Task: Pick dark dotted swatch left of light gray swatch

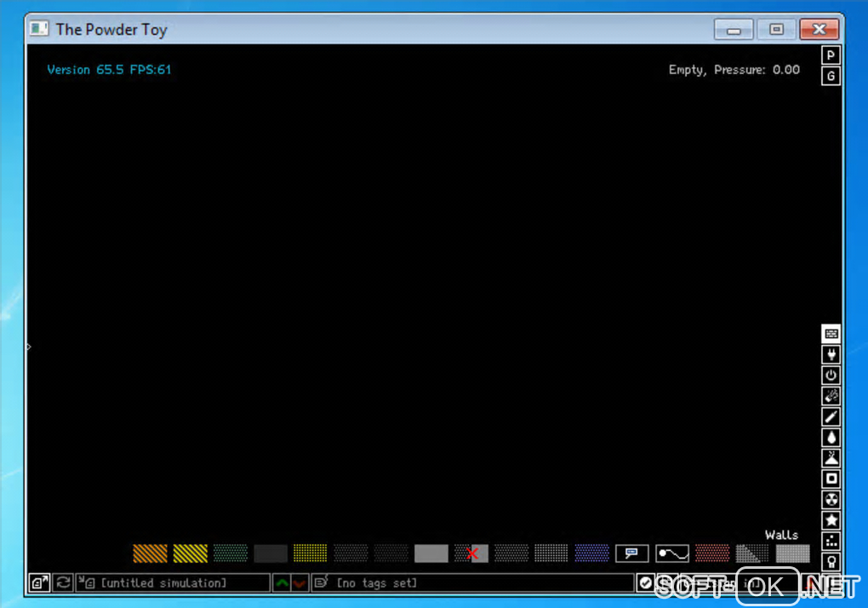Action: (391, 554)
